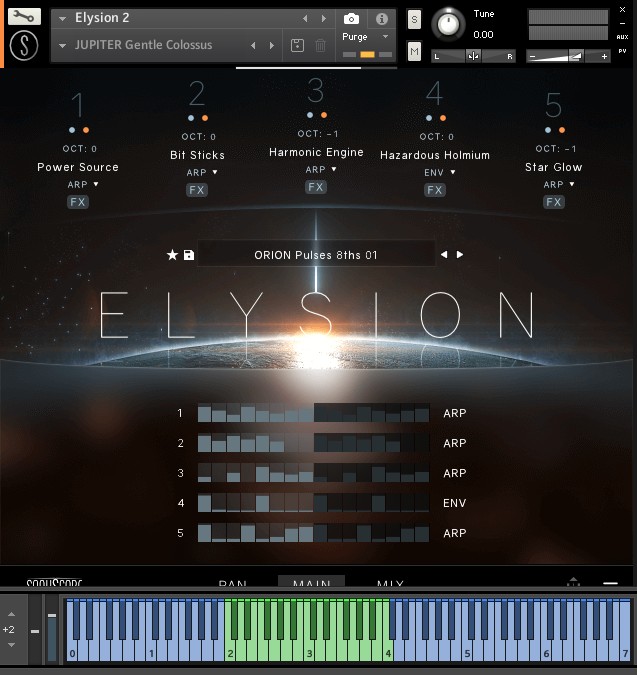The image size is (637, 675).
Task: Adjust the L-R pan slider
Action: pos(473,56)
